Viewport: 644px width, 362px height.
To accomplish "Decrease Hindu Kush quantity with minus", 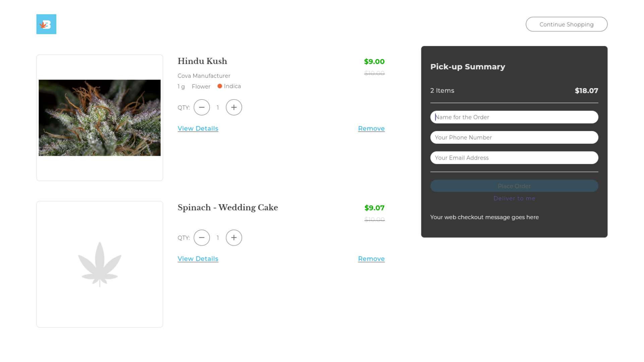I will pyautogui.click(x=202, y=107).
